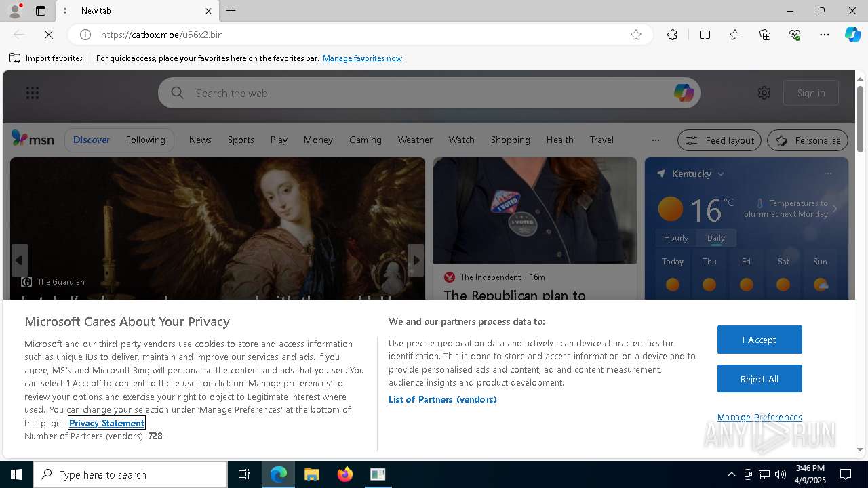This screenshot has width=868, height=488.
Task: Open the Health category
Action: point(560,140)
